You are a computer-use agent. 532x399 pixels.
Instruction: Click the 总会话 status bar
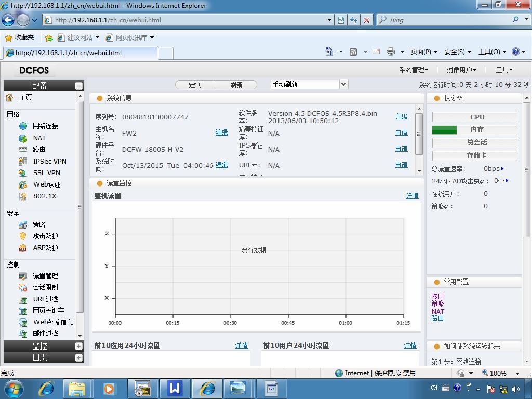point(474,142)
